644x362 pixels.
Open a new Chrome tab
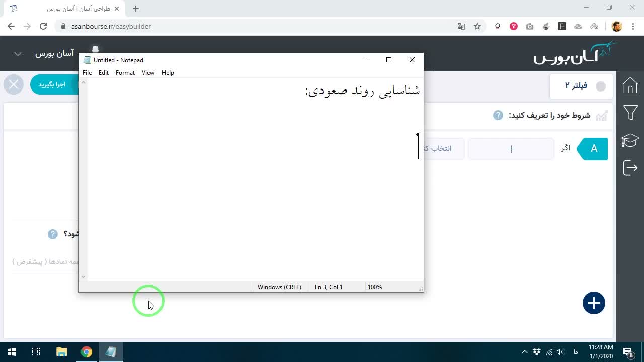point(136,9)
